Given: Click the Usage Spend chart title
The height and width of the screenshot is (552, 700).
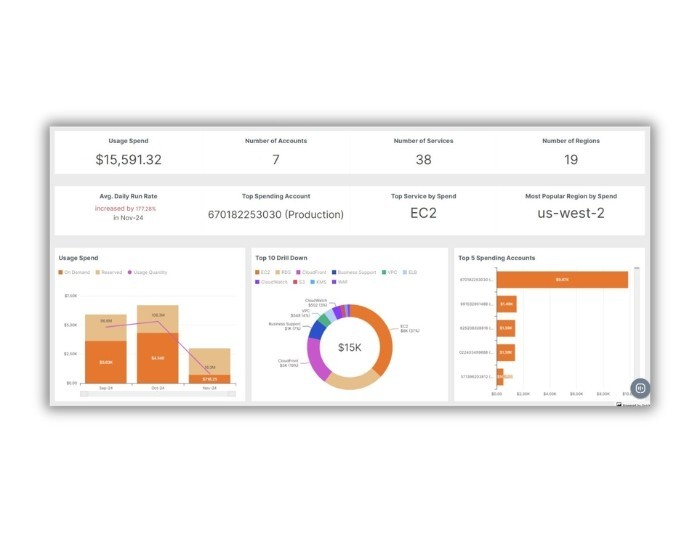Looking at the screenshot, I should [x=79, y=258].
